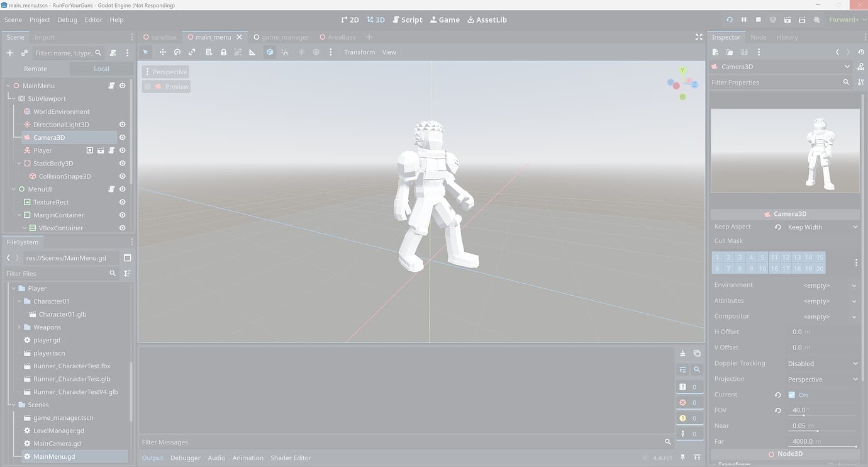This screenshot has width=868, height=467.
Task: Enable the camera Preview checkbox
Action: [148, 86]
